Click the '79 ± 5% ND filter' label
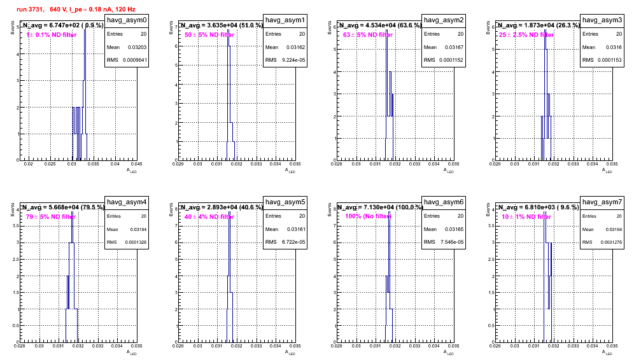 click(x=51, y=217)
